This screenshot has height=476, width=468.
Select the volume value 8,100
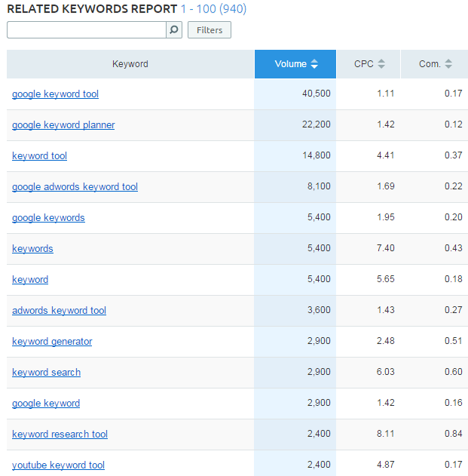coord(319,186)
